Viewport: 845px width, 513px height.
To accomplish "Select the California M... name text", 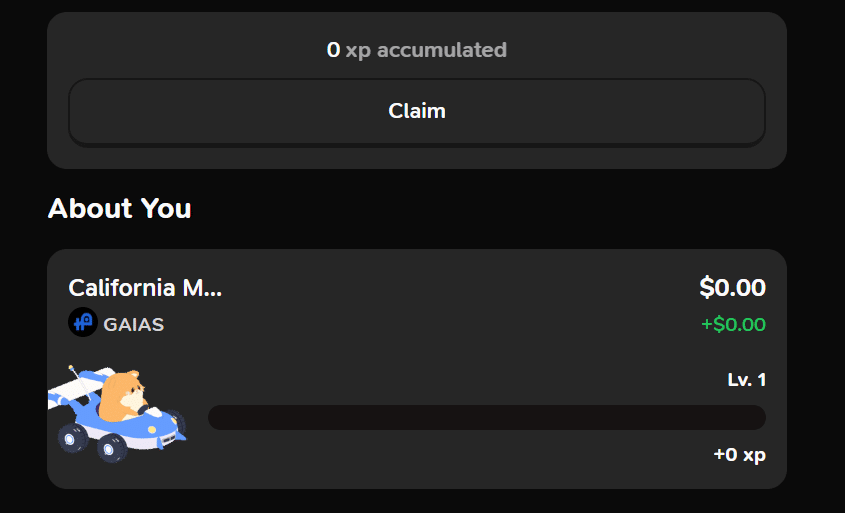I will point(145,288).
